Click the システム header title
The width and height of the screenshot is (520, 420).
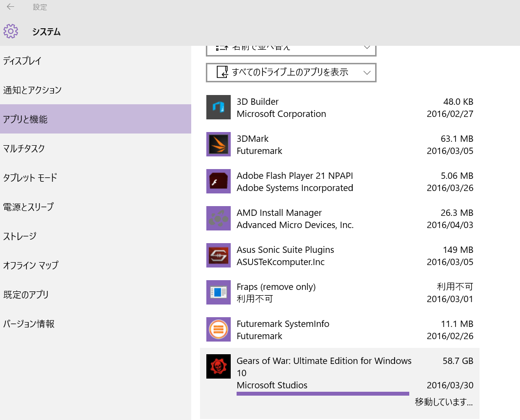(x=46, y=32)
